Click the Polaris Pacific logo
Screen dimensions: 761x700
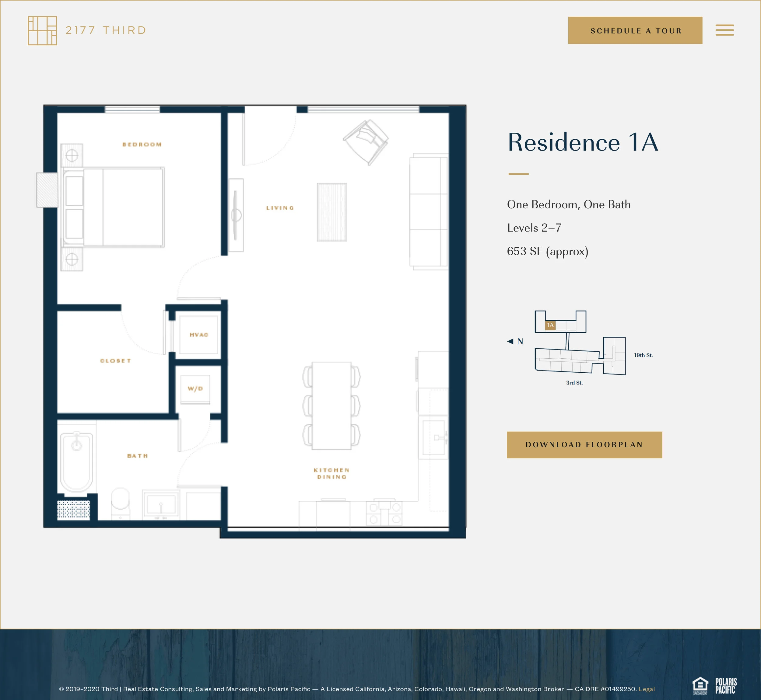(726, 686)
